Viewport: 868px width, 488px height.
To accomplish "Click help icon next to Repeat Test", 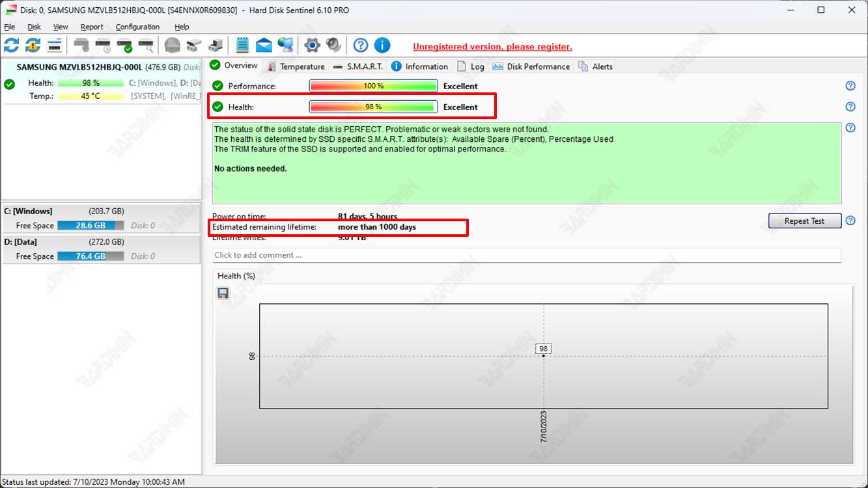I will tap(850, 221).
